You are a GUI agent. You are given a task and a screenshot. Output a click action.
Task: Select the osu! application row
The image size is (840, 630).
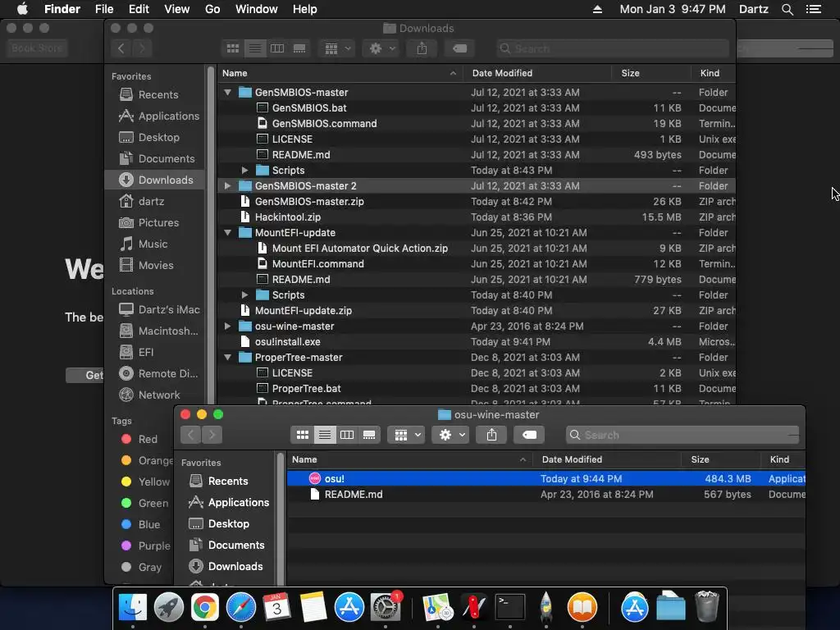tap(546, 479)
